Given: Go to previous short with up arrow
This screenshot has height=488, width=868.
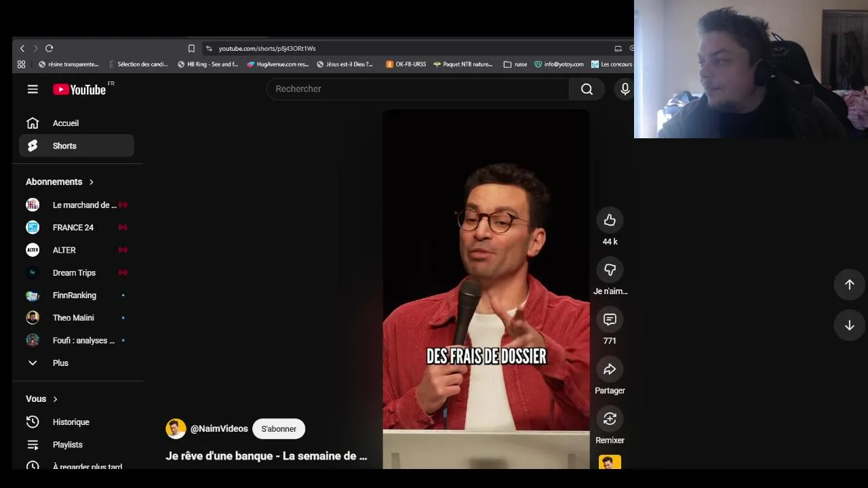Looking at the screenshot, I should (x=849, y=285).
